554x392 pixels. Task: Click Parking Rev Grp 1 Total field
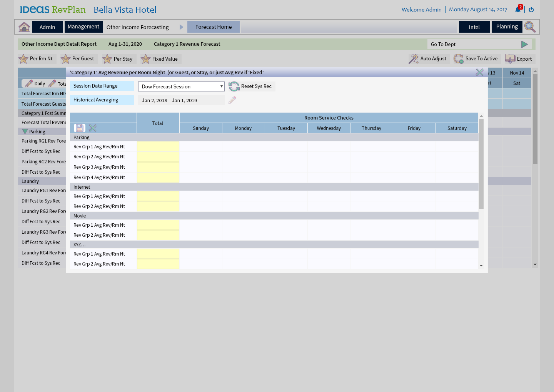[x=158, y=146]
